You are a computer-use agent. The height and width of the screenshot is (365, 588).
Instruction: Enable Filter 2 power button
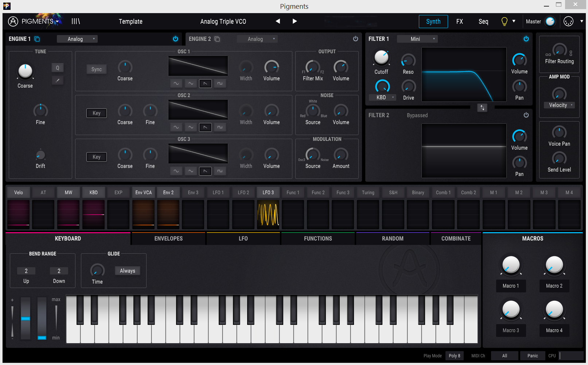pyautogui.click(x=526, y=115)
